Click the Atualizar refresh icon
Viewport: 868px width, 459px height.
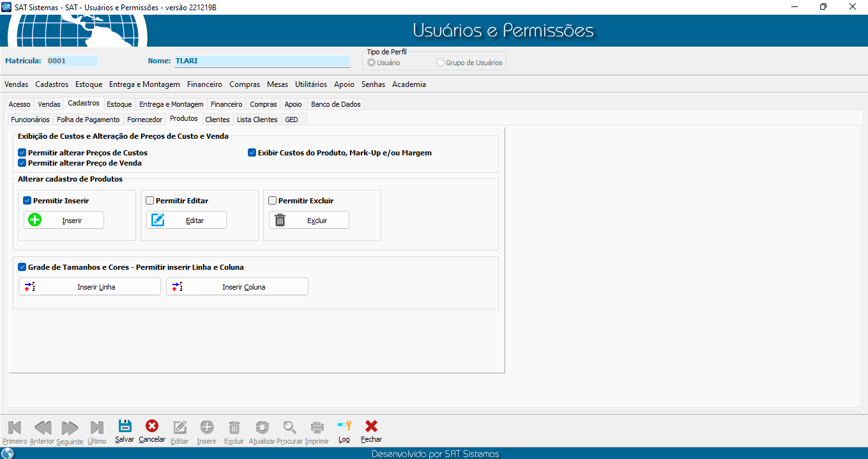[262, 427]
